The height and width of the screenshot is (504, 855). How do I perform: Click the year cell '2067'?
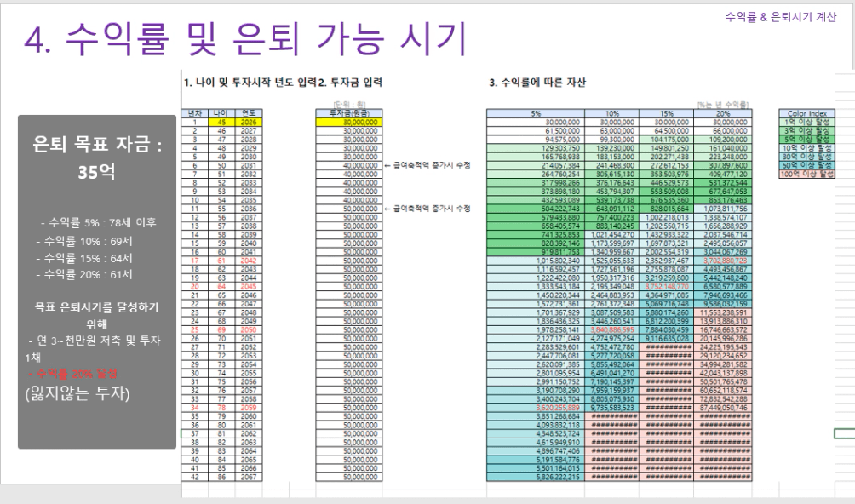pyautogui.click(x=249, y=477)
